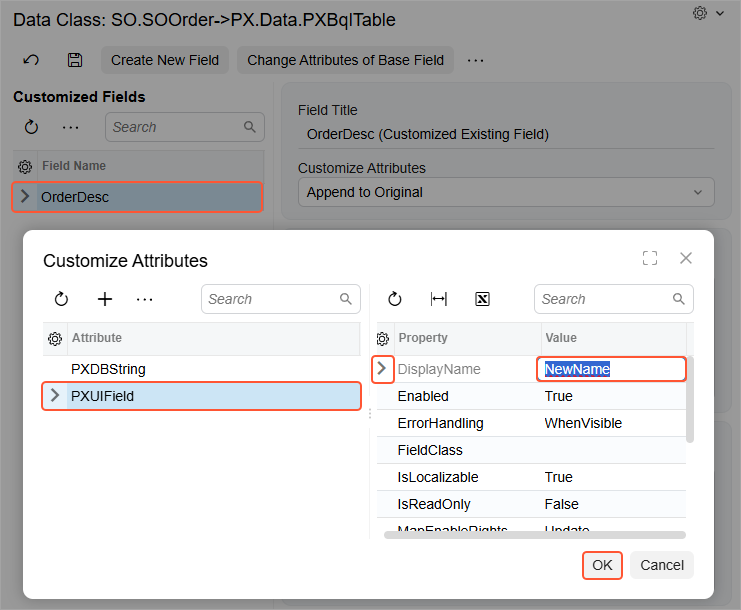Click the Enabled property name
Viewport: 741px width, 610px height.
pos(423,396)
